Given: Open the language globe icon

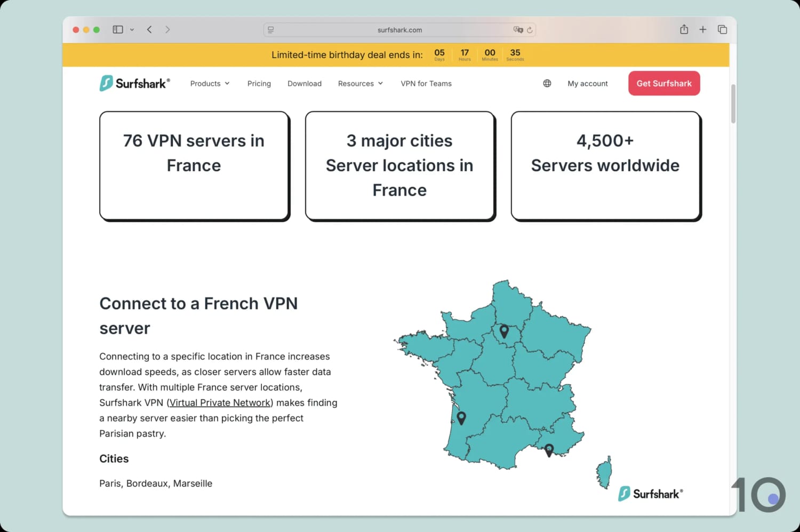Looking at the screenshot, I should pyautogui.click(x=547, y=83).
